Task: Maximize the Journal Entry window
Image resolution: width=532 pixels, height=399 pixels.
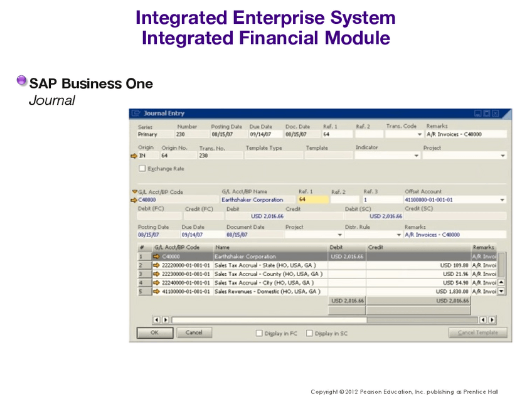Action: coord(487,114)
